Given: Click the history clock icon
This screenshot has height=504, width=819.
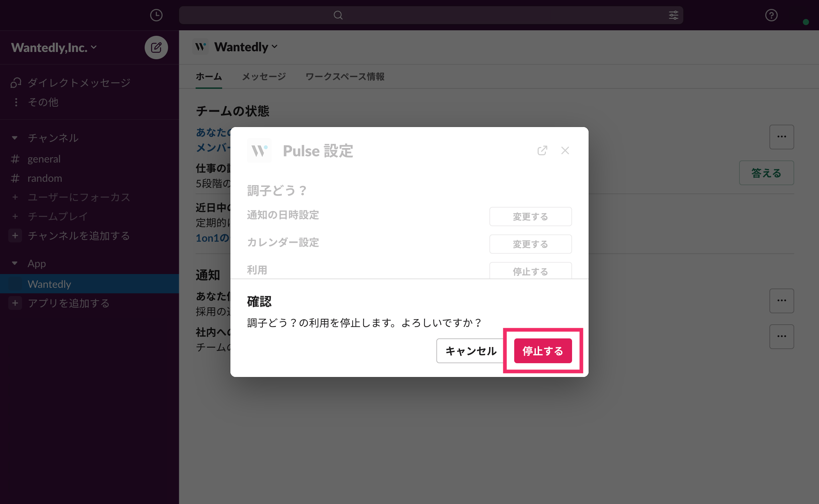Looking at the screenshot, I should tap(156, 15).
